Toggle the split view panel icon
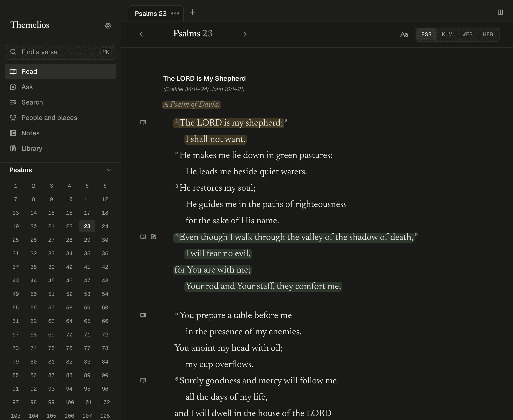The height and width of the screenshot is (420, 513). 500,12
